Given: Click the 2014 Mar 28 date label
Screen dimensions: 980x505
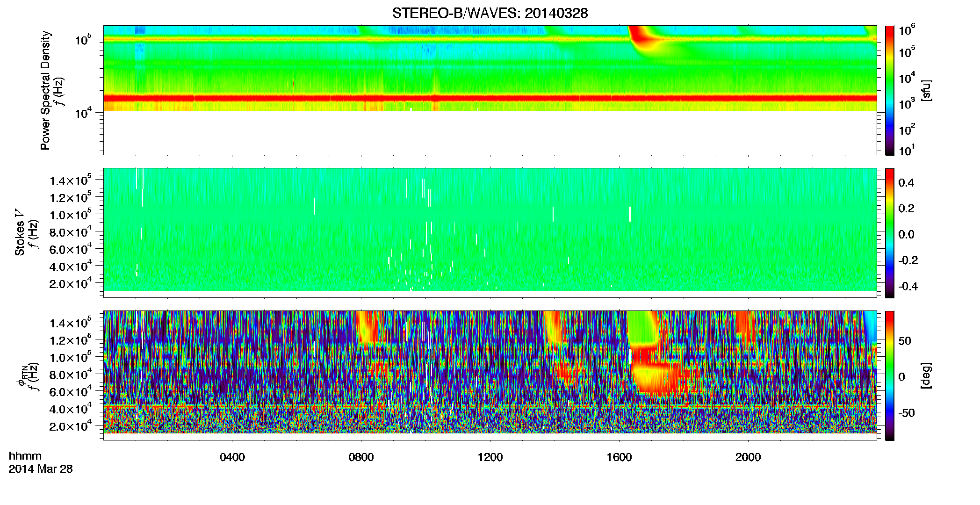Looking at the screenshot, I should coord(41,469).
